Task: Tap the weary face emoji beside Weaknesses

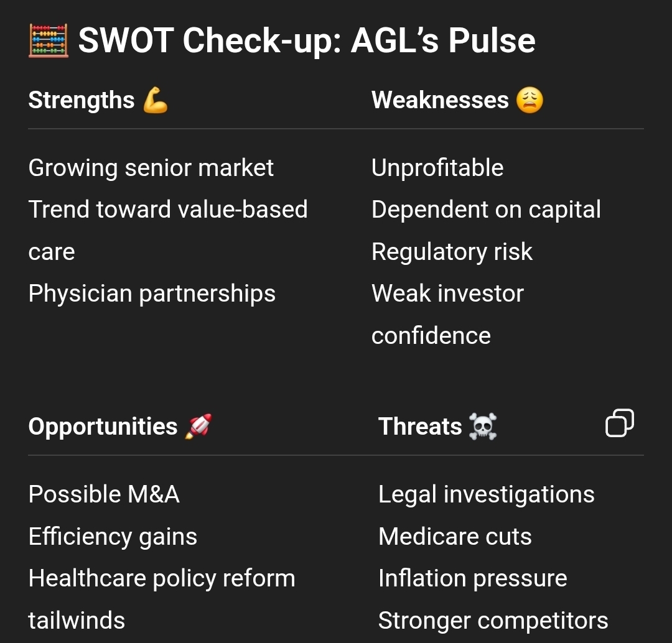Action: [530, 100]
